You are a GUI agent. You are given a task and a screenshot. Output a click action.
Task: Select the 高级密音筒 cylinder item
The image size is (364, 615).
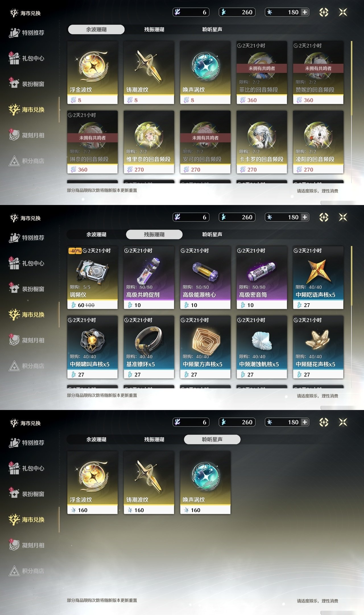pos(262,278)
